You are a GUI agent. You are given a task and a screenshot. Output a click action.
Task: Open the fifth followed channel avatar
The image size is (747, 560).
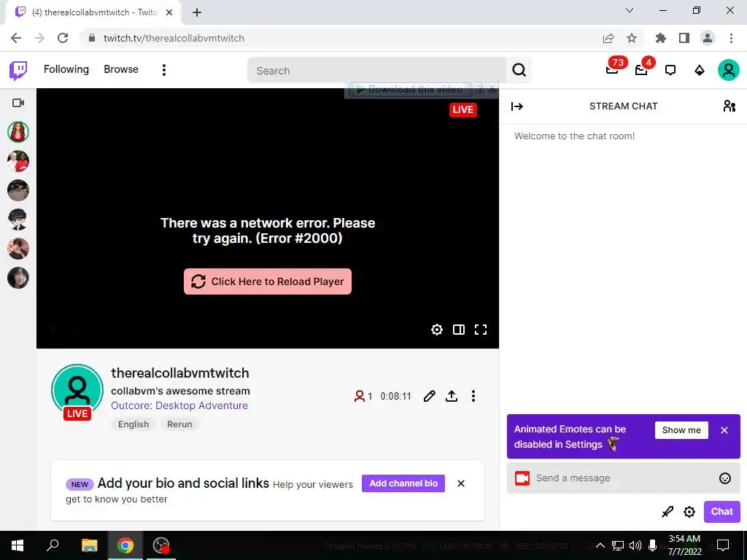coord(18,249)
